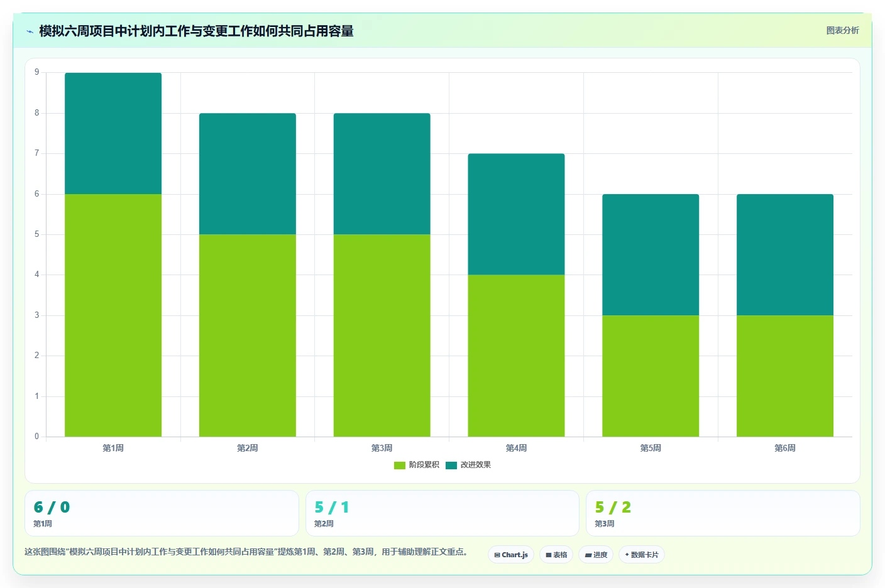Click the 第3周 x-axis label
This screenshot has width=885, height=588.
[x=382, y=448]
